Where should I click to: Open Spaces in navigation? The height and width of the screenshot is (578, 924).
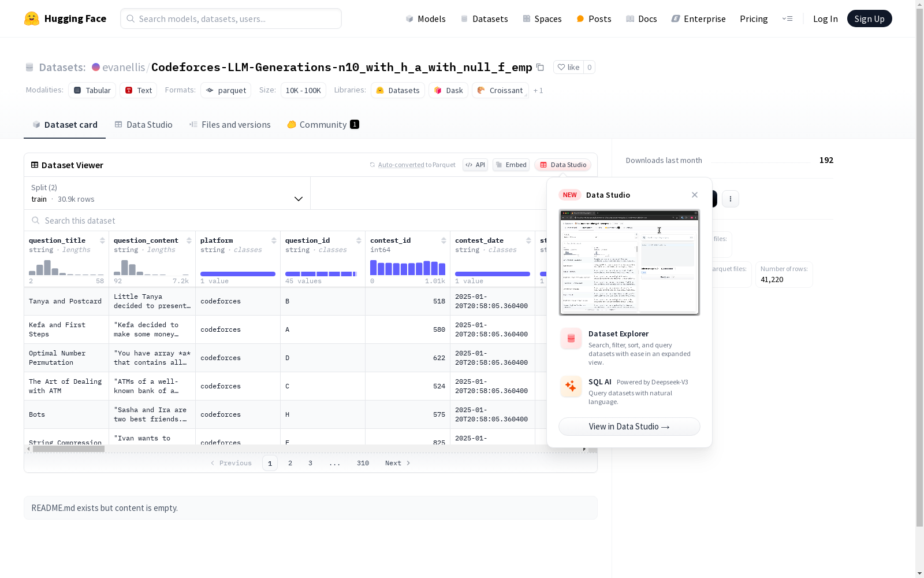(x=542, y=18)
